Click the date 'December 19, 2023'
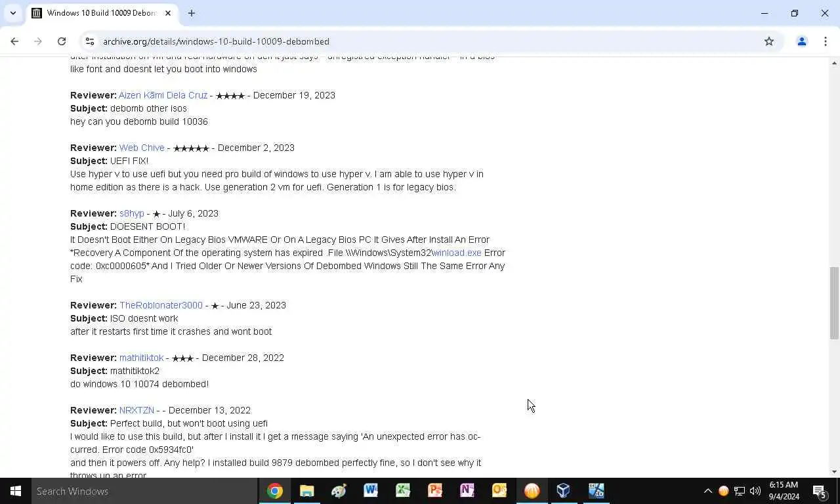Image resolution: width=840 pixels, height=504 pixels. click(294, 95)
